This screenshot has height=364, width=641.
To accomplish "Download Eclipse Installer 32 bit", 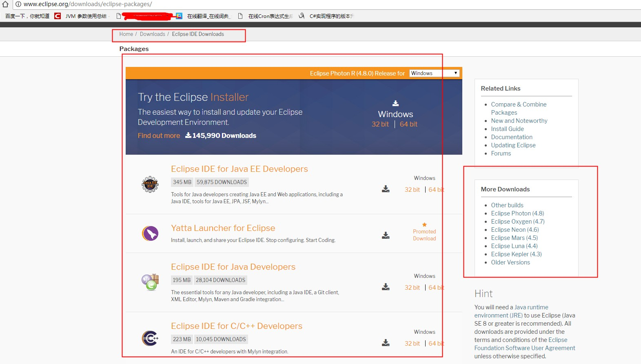I will pos(380,124).
